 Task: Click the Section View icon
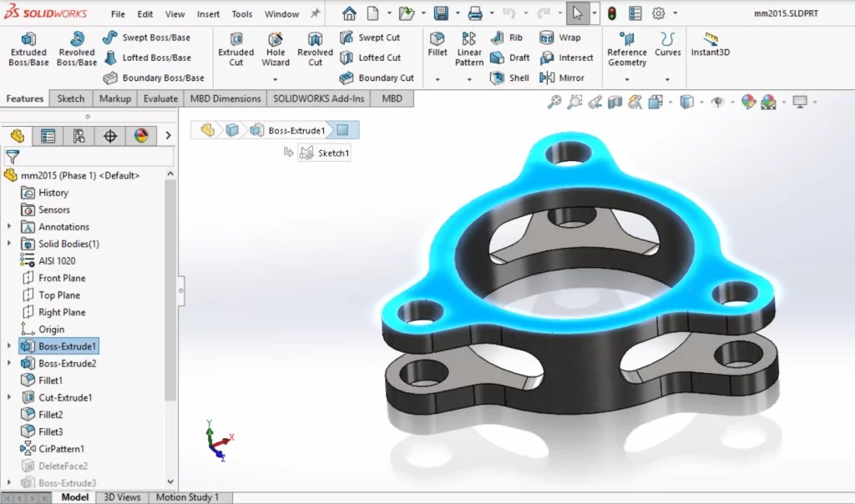point(615,102)
